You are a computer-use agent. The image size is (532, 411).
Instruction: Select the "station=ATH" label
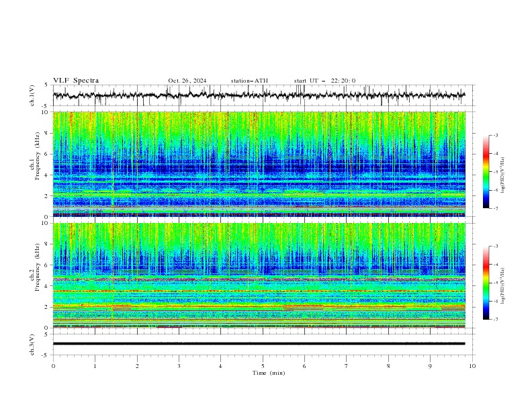[249, 81]
